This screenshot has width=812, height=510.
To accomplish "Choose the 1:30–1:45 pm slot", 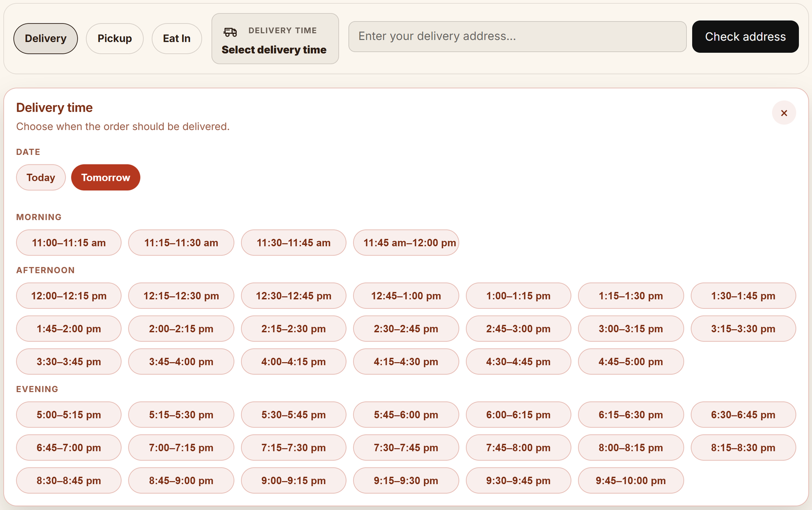I will click(743, 296).
